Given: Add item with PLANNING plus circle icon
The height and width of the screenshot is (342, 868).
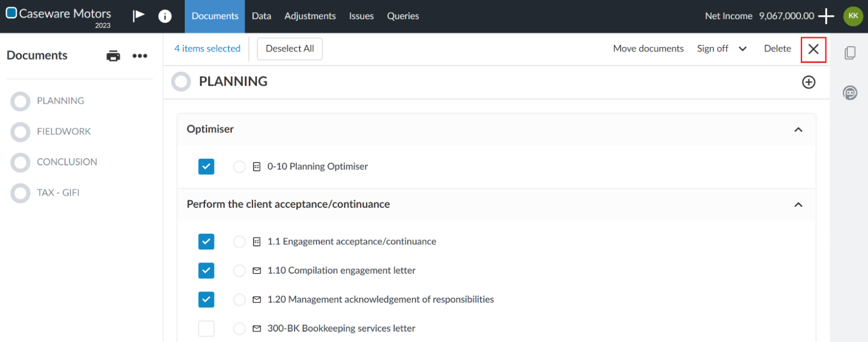Looking at the screenshot, I should click(x=808, y=82).
